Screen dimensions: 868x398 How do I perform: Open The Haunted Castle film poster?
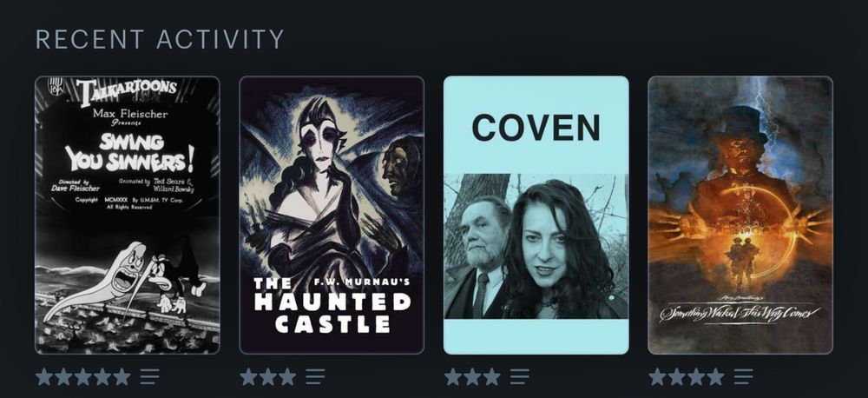(x=332, y=215)
